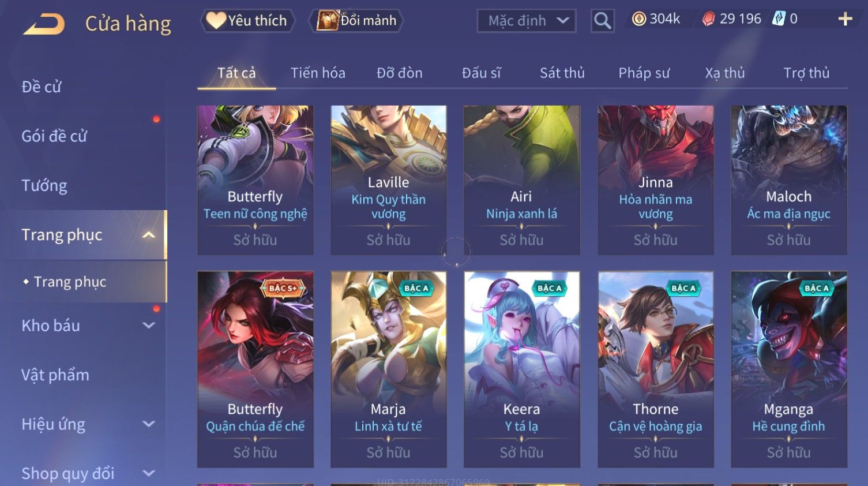Open search with the magnifier icon
The height and width of the screenshot is (486, 868).
point(602,21)
